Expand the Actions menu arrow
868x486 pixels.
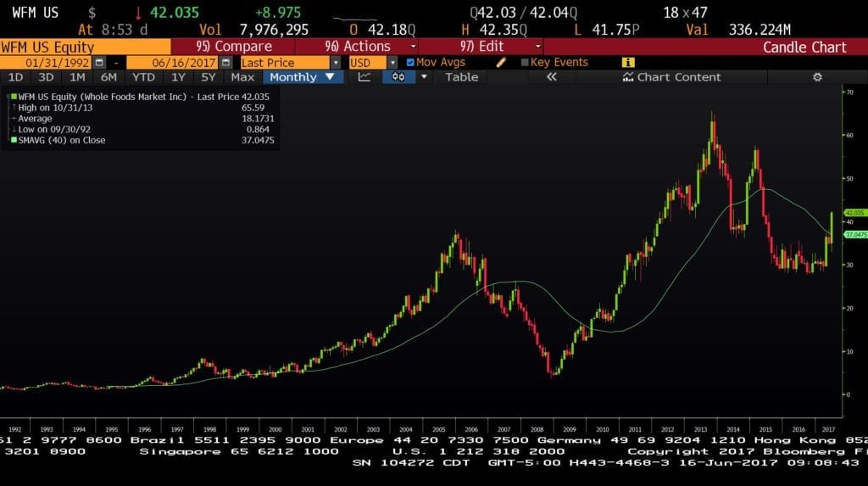tap(413, 47)
